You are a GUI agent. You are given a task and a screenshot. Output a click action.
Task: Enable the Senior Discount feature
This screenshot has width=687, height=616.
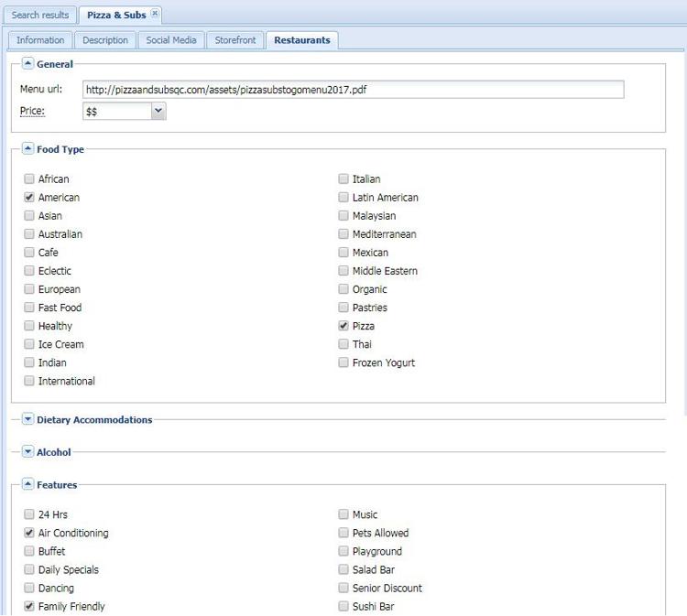coord(343,588)
